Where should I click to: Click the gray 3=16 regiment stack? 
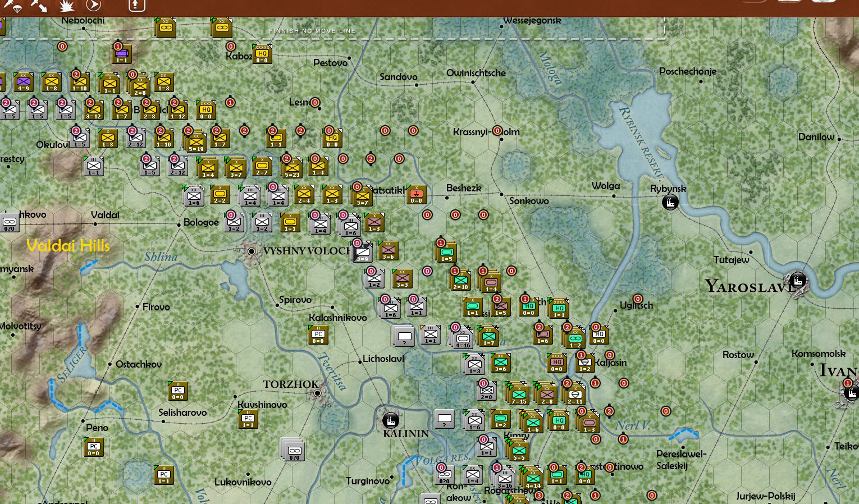click(x=504, y=478)
